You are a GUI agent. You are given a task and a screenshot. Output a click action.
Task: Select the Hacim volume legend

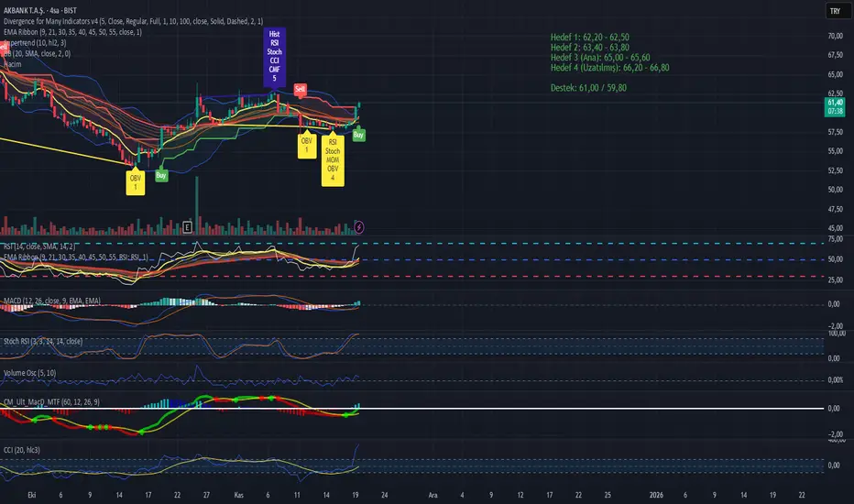pos(13,64)
